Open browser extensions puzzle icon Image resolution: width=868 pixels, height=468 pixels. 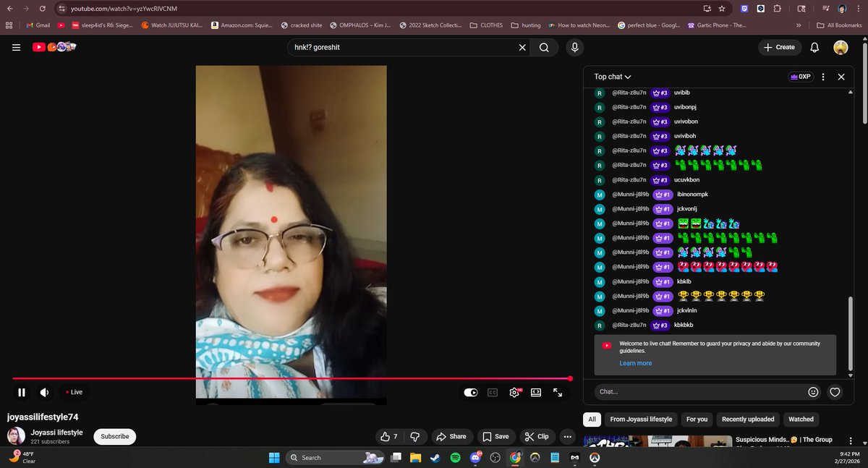point(777,9)
